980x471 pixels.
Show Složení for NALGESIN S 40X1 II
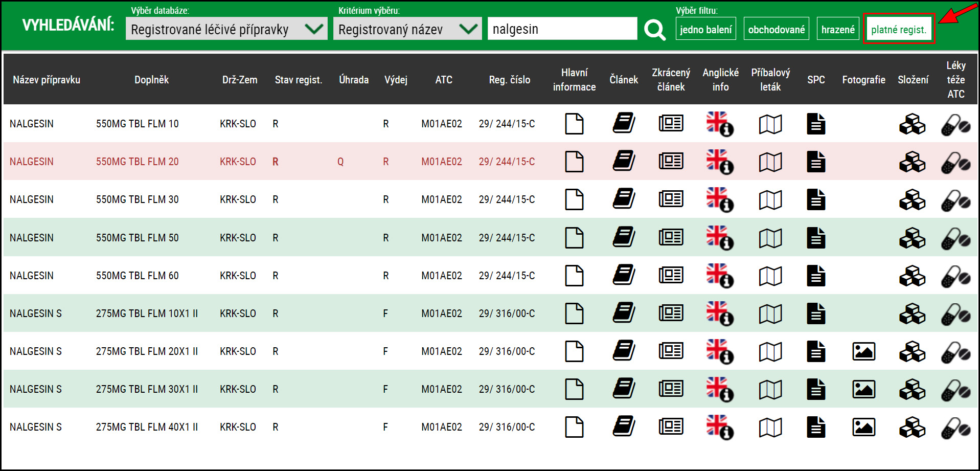(x=913, y=428)
